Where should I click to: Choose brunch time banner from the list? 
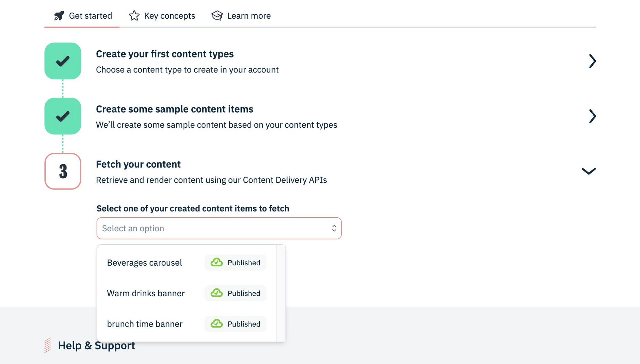[145, 324]
